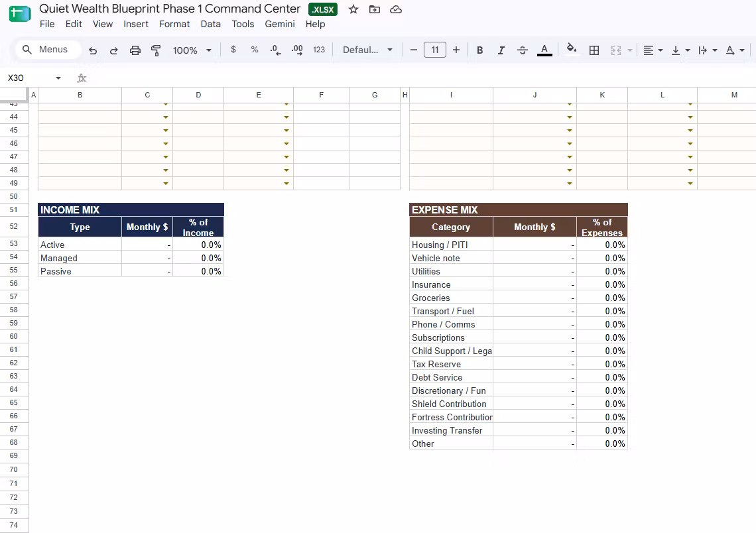Increase decimal places icon

[297, 50]
